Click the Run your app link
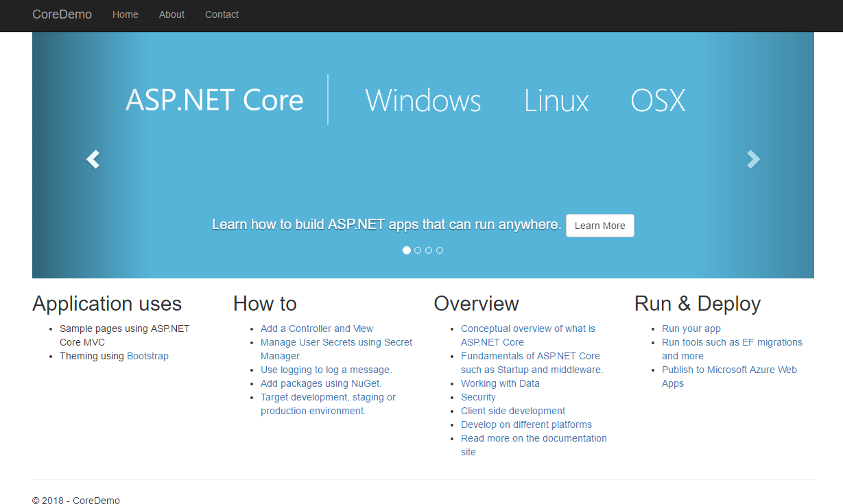The width and height of the screenshot is (843, 504). pyautogui.click(x=691, y=328)
